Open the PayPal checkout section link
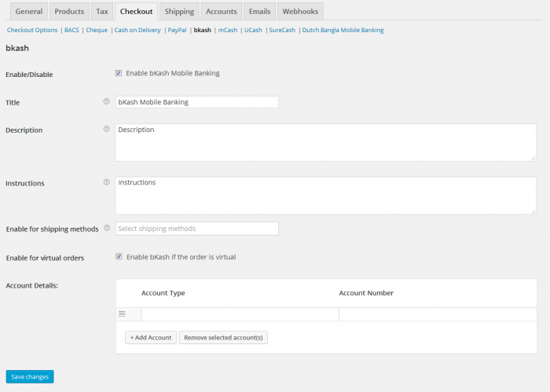Image resolution: width=550 pixels, height=392 pixels. [176, 30]
